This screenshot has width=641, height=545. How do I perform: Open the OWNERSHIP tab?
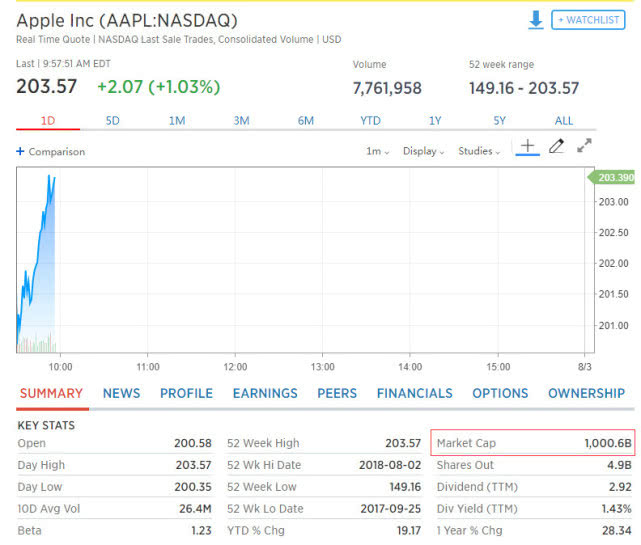point(586,393)
